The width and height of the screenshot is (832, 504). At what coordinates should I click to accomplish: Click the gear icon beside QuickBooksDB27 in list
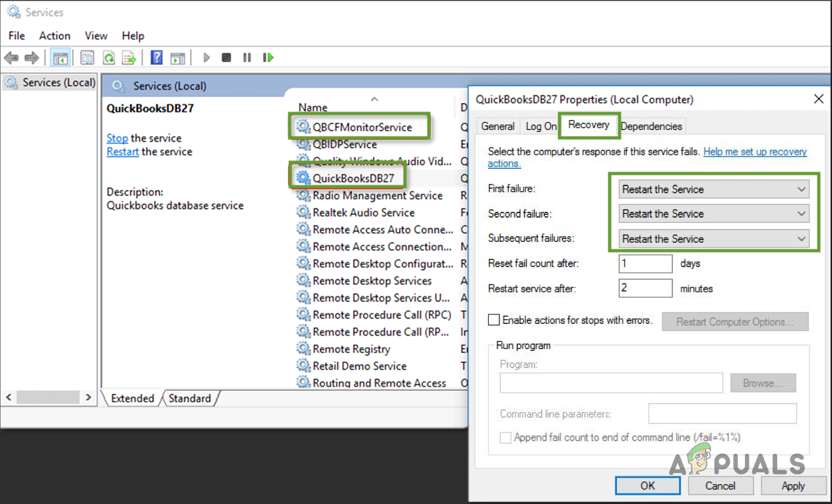click(x=303, y=178)
